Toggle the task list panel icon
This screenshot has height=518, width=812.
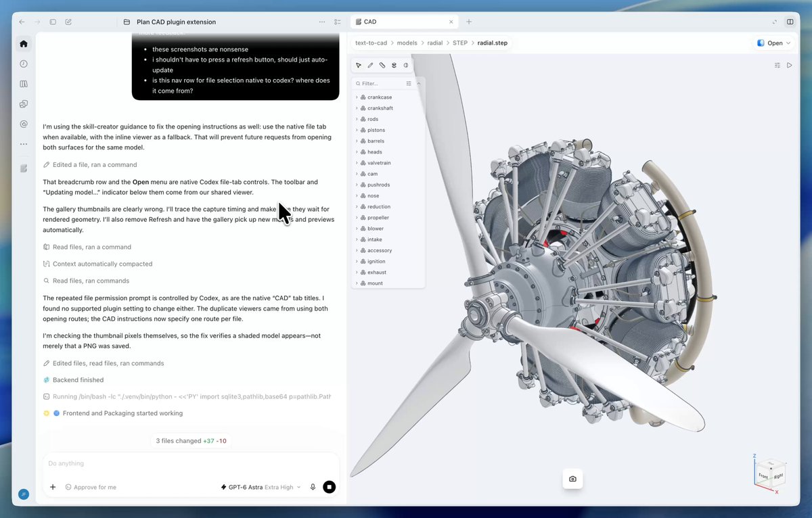click(x=337, y=22)
